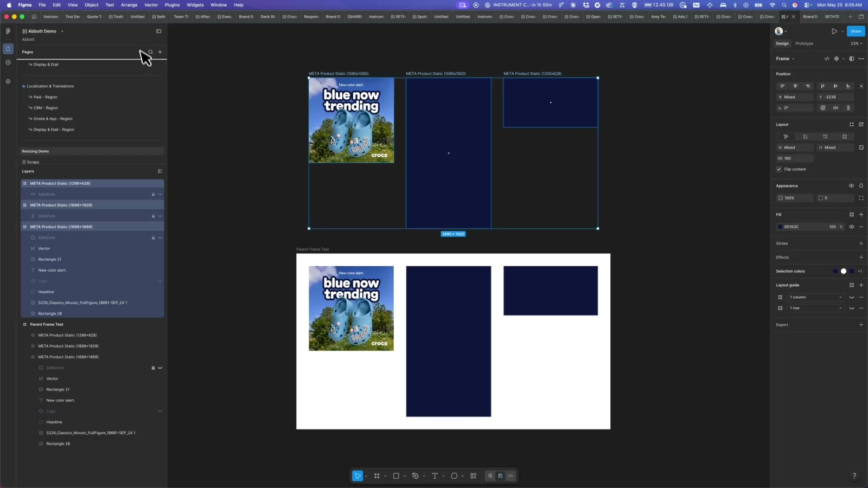This screenshot has height=488, width=868.
Task: Toggle individual corner radius icon
Action: click(861, 198)
